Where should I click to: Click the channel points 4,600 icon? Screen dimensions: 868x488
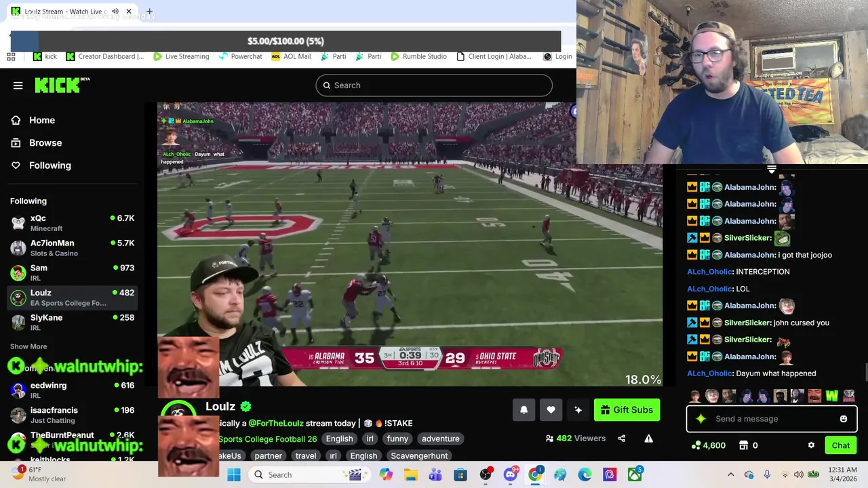pyautogui.click(x=709, y=445)
